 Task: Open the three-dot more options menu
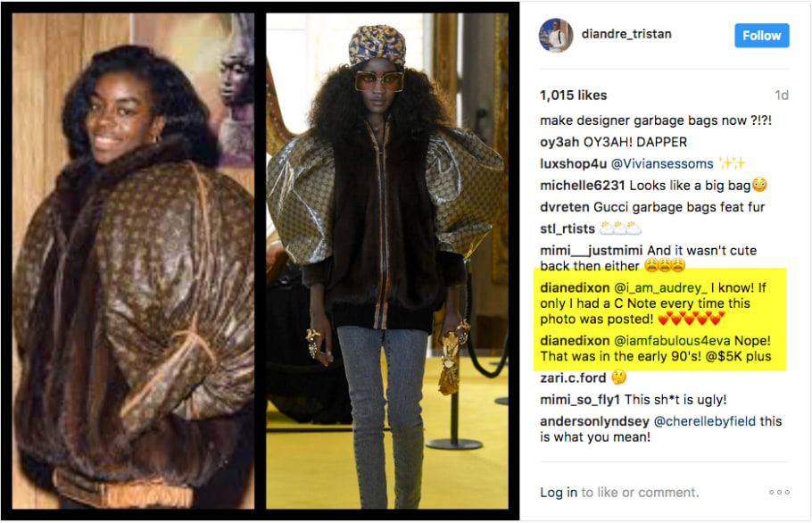[x=779, y=492]
